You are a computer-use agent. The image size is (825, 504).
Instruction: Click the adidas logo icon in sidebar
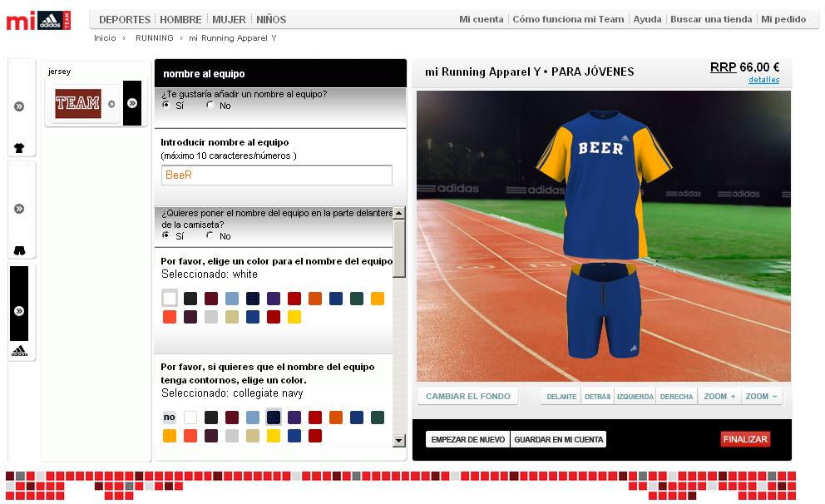click(x=19, y=350)
